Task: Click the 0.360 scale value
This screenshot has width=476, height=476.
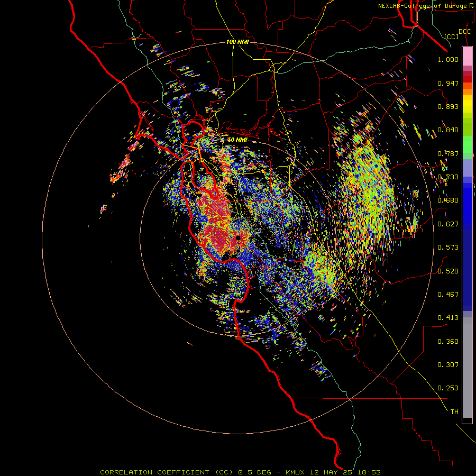Action: [448, 342]
